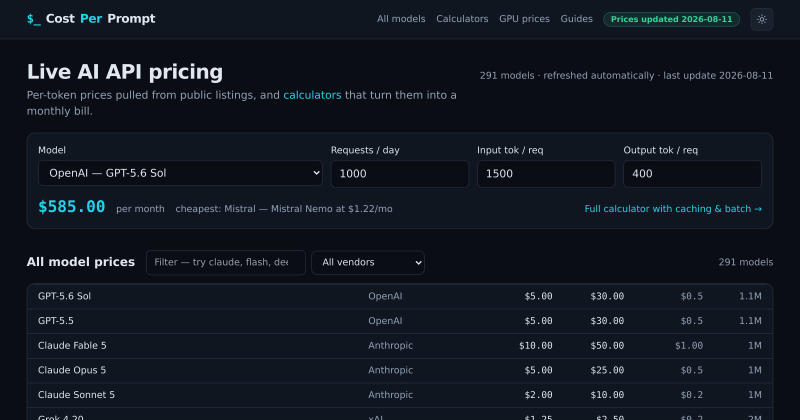Click the model filter search box

click(226, 262)
